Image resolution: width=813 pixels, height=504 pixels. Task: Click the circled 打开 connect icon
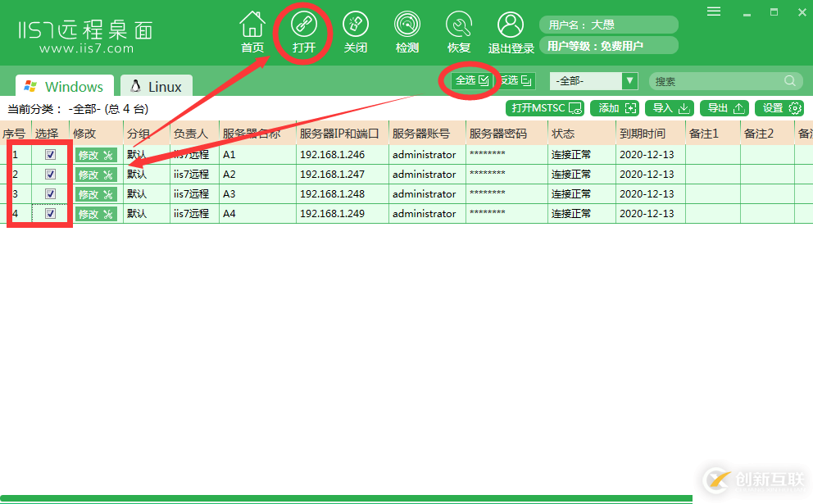(304, 31)
